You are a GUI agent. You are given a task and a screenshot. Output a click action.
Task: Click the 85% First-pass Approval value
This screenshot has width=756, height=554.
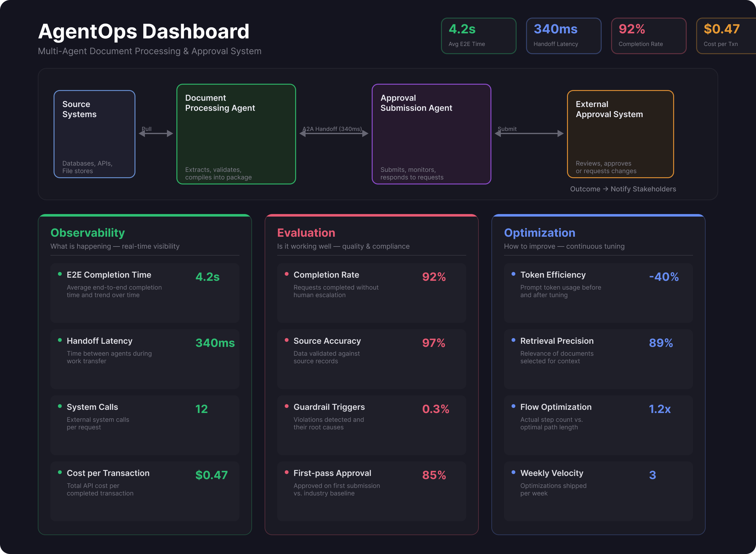(434, 475)
